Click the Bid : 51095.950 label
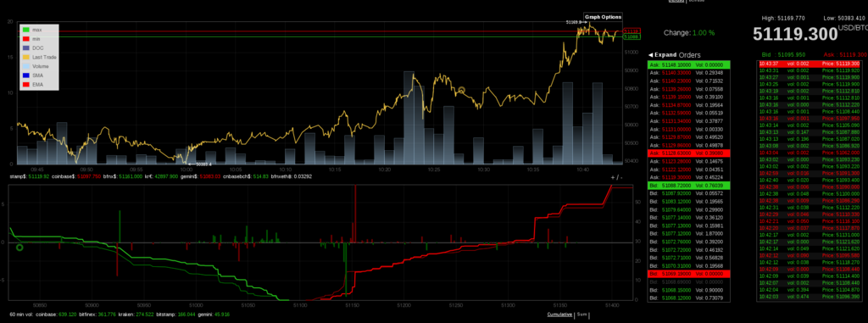Viewport: 868px width, 323px height. click(x=783, y=55)
